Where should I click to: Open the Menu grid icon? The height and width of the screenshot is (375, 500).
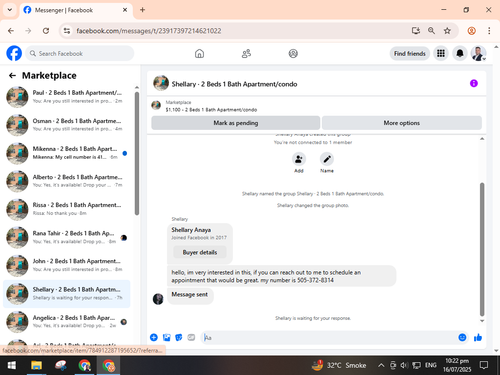point(441,53)
